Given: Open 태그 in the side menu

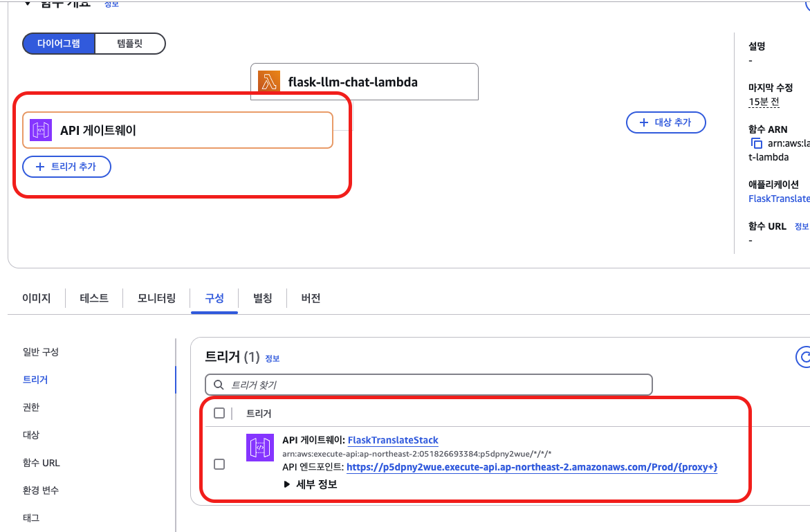Looking at the screenshot, I should (31, 517).
